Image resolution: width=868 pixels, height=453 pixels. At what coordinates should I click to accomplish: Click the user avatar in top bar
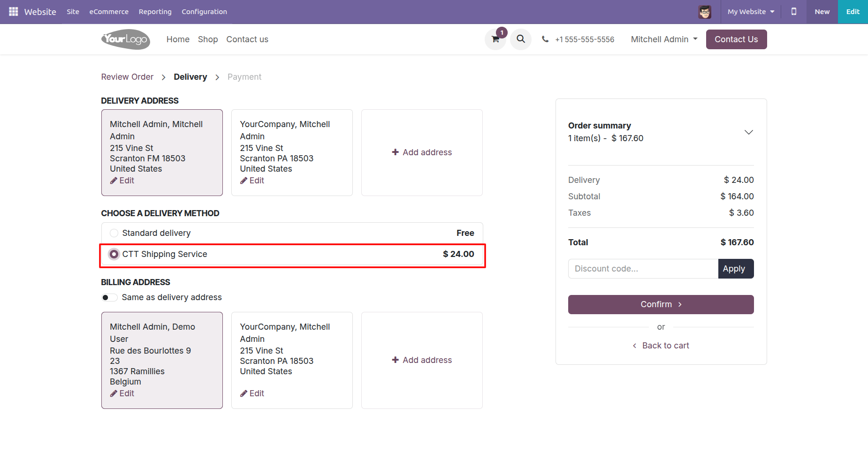(x=705, y=12)
